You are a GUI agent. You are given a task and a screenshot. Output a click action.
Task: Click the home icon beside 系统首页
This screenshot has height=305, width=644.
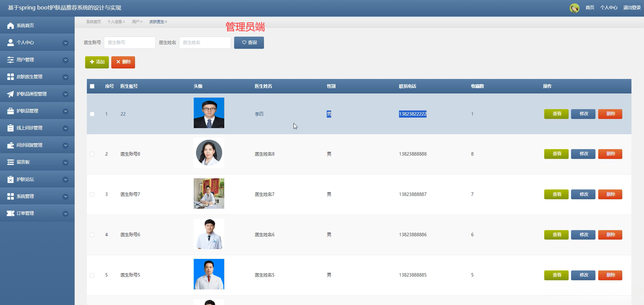point(11,25)
